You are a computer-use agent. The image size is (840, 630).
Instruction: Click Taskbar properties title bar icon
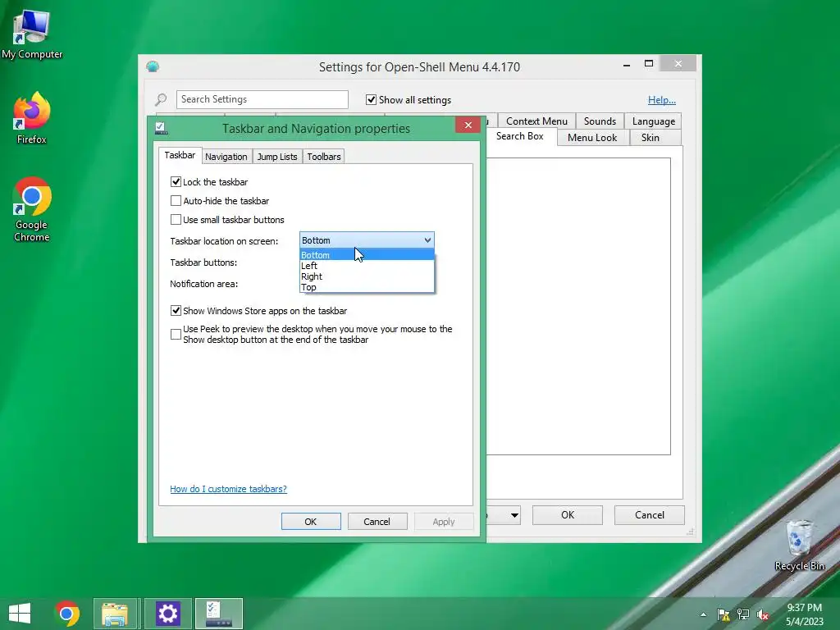[x=162, y=128]
